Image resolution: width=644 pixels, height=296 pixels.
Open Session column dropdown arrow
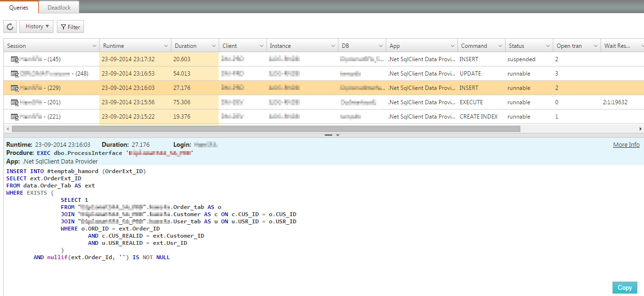[x=94, y=46]
